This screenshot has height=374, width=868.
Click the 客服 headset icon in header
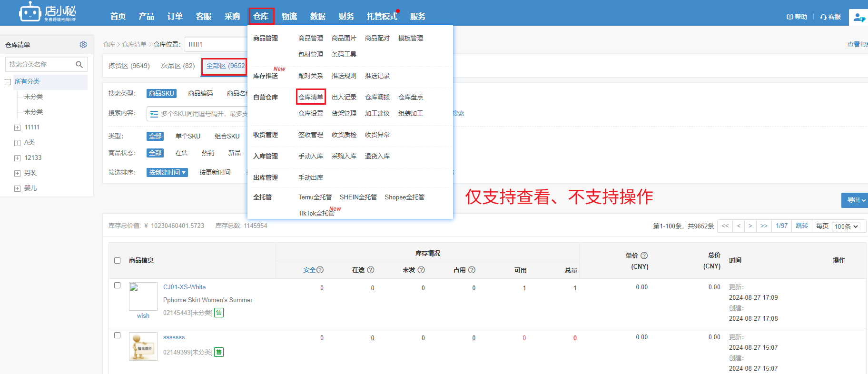pyautogui.click(x=823, y=17)
